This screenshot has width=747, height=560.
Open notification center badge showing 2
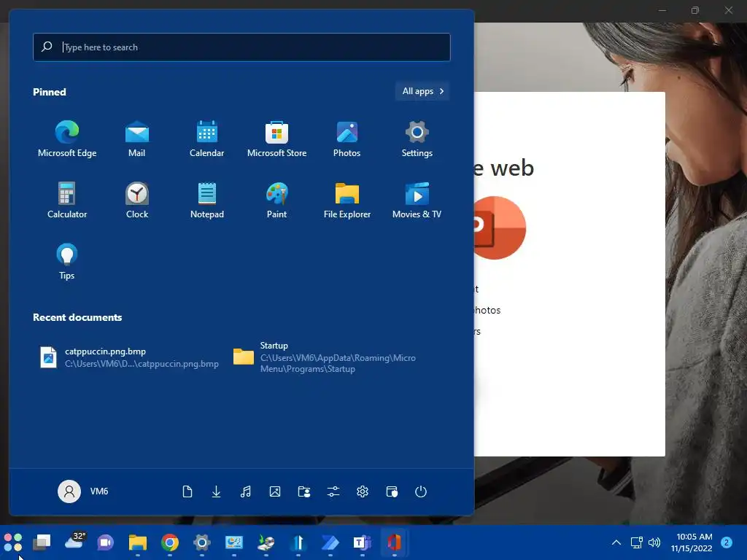(x=727, y=542)
